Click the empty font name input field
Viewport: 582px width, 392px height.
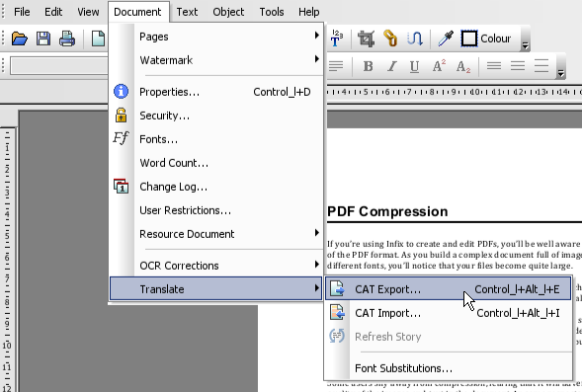pyautogui.click(x=59, y=66)
